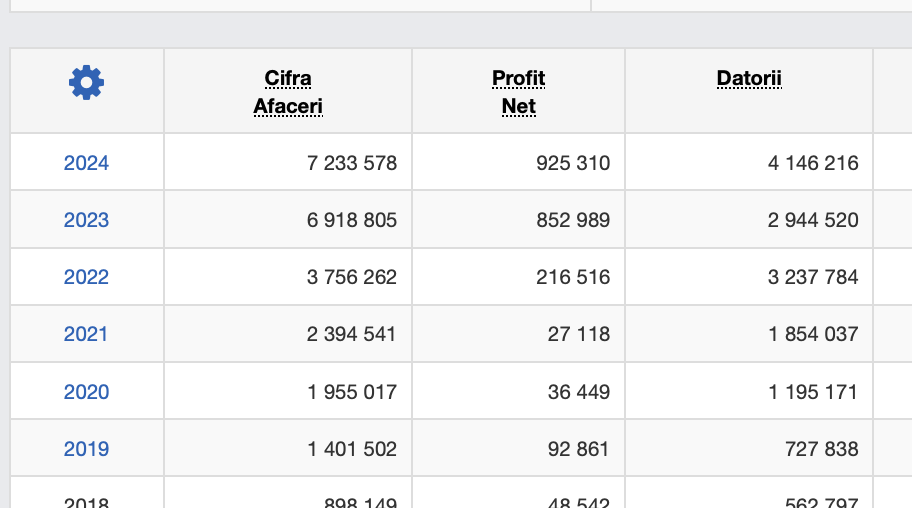The width and height of the screenshot is (912, 508).
Task: Click the 2021 turnover cell 2 394 541
Action: [352, 334]
